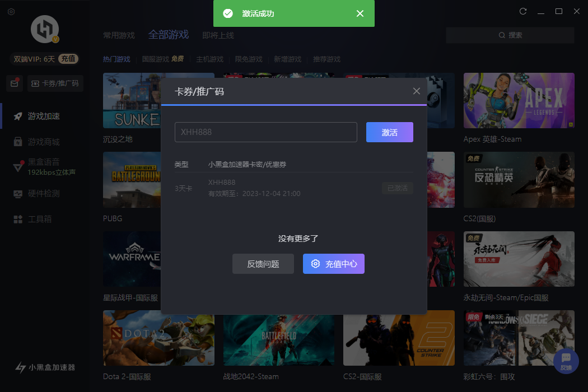588x392 pixels.
Task: Select 游戏商城 in the sidebar
Action: (44, 142)
